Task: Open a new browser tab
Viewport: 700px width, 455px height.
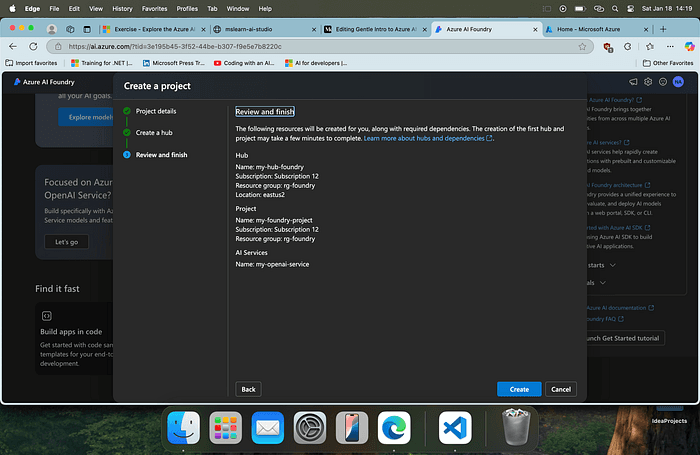Action: (x=663, y=29)
